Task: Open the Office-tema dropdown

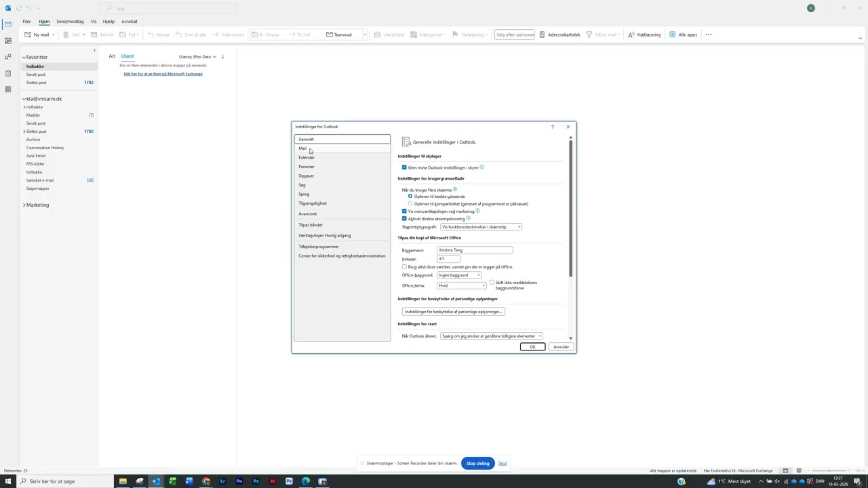Action: [462, 285]
